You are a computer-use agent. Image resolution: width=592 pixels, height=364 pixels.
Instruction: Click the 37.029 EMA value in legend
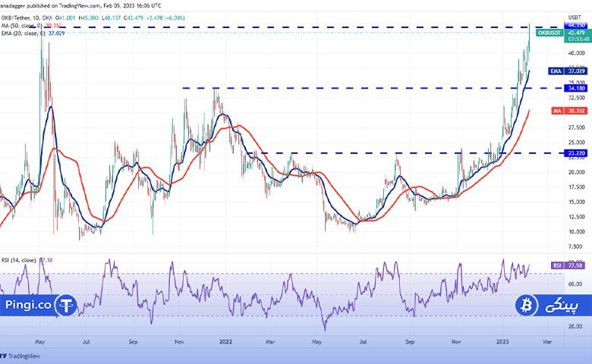56,33
